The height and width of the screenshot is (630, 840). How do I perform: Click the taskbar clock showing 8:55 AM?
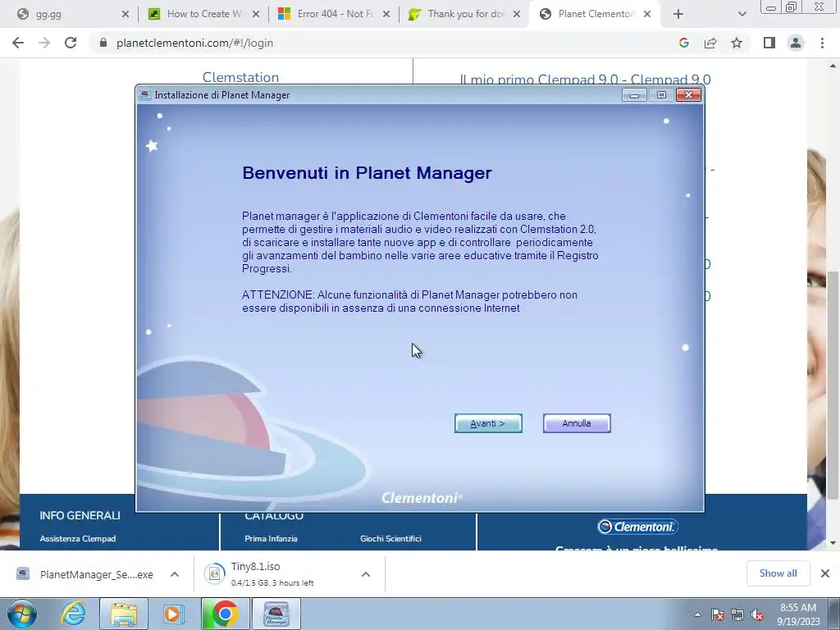798,614
